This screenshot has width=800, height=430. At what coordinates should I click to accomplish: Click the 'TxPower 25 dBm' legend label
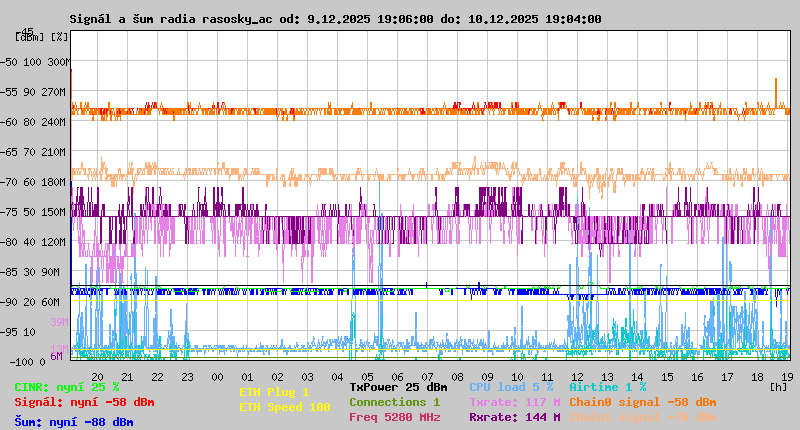[398, 387]
